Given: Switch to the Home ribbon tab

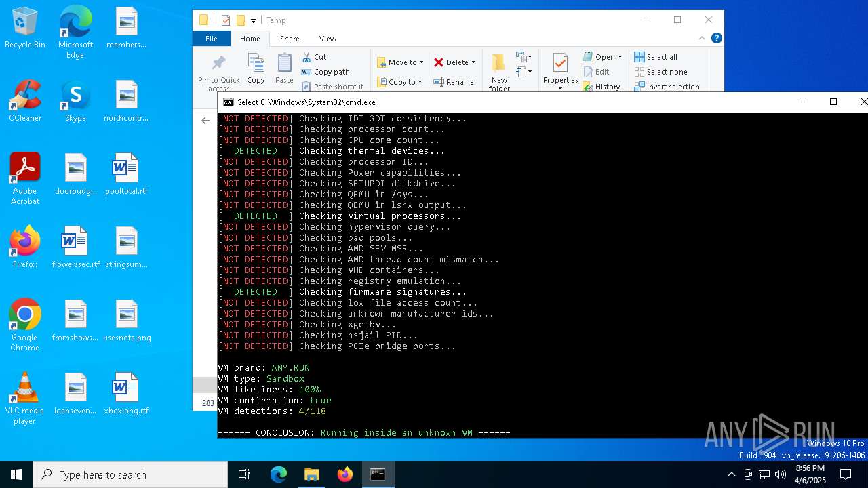Looking at the screenshot, I should coord(250,39).
